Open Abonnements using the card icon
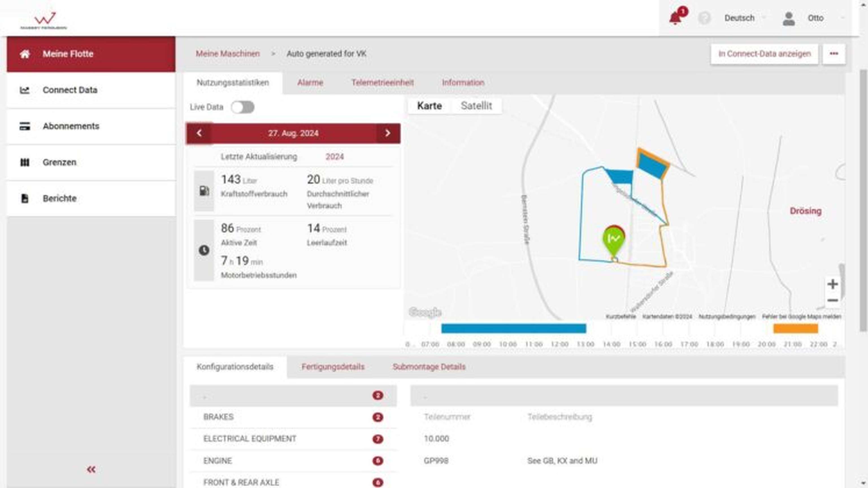Screen dimensions: 868x488 click(25, 126)
